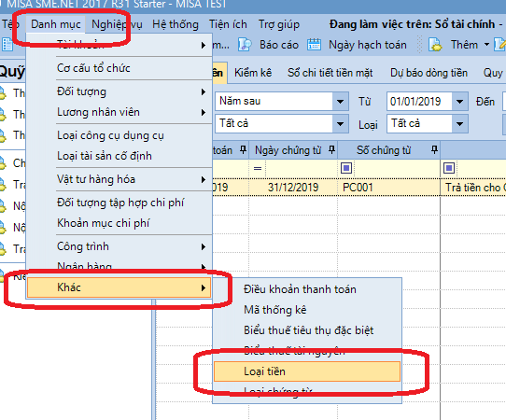The width and height of the screenshot is (506, 420).
Task: Click the Thêm add-document icon
Action: pyautogui.click(x=435, y=45)
